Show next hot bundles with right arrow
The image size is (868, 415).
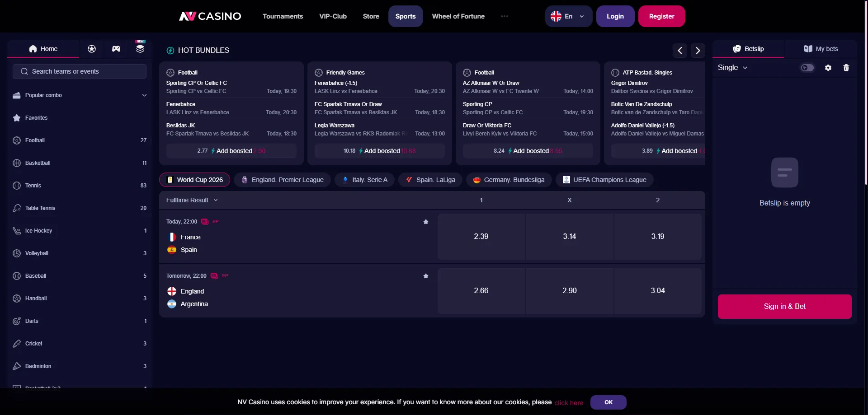click(x=698, y=51)
